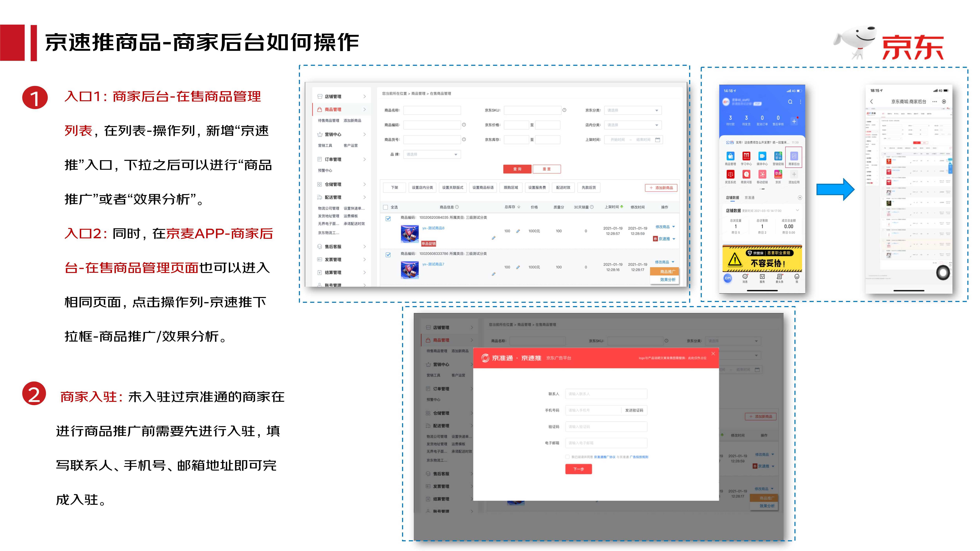Uncheck the checkbox for product 10020608333786
The width and height of the screenshot is (980, 551).
[388, 255]
